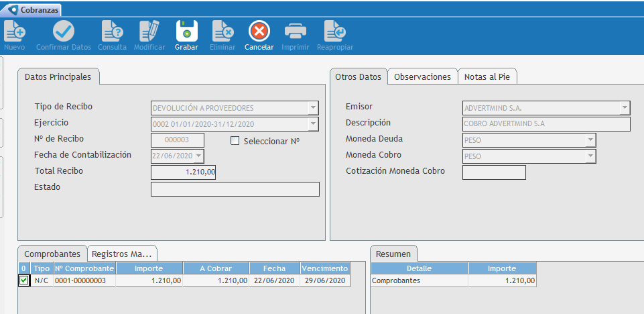Image resolution: width=644 pixels, height=314 pixels.
Task: Click the Eliminar toolbar icon
Action: (x=222, y=31)
